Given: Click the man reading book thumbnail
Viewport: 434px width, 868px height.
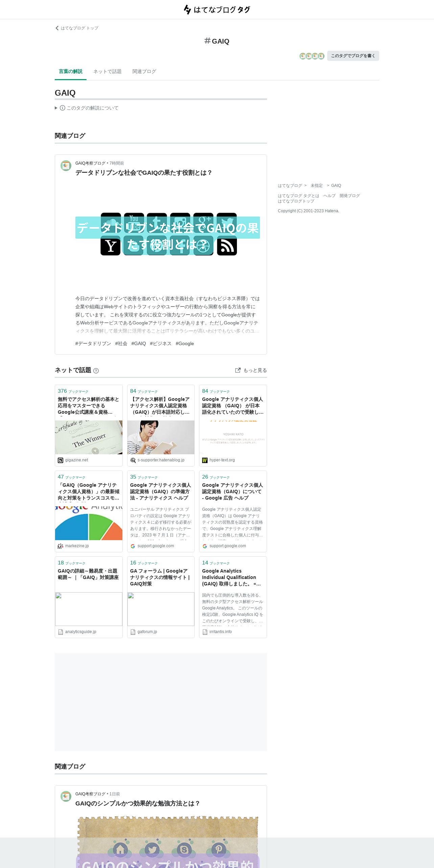Looking at the screenshot, I should click(x=161, y=437).
